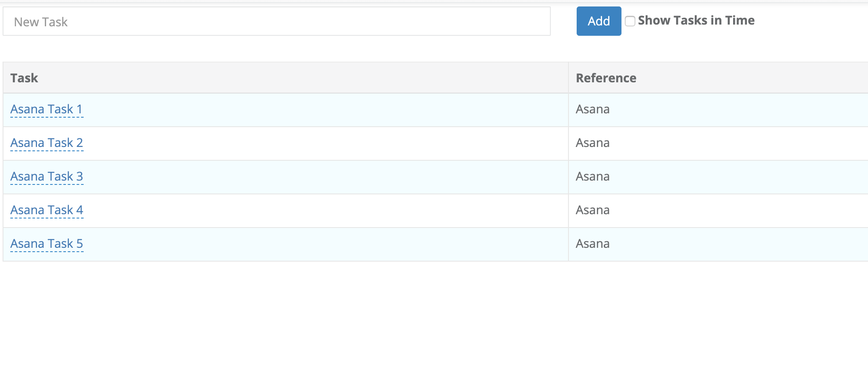Open the Asana Task 2 link
The image size is (868, 387).
click(47, 143)
